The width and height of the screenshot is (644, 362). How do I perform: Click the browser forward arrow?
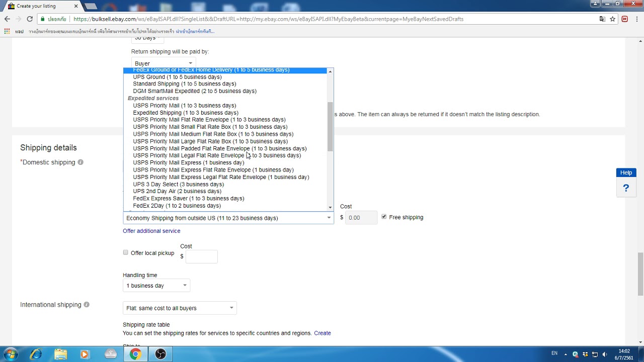pos(18,19)
